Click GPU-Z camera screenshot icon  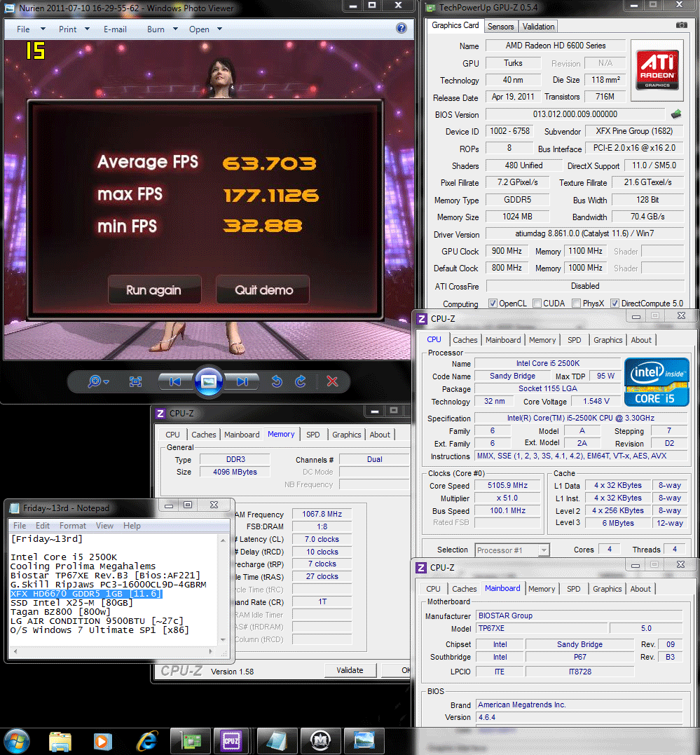[681, 25]
